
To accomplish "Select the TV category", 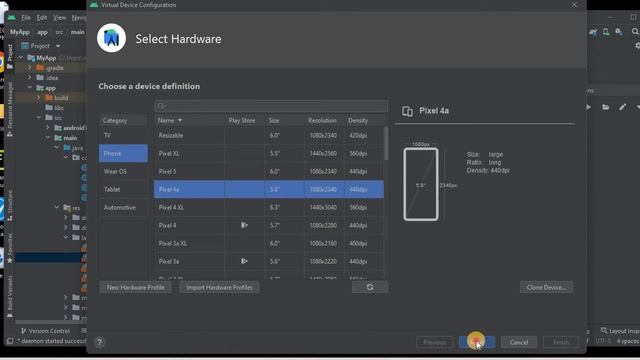I will 123,136.
